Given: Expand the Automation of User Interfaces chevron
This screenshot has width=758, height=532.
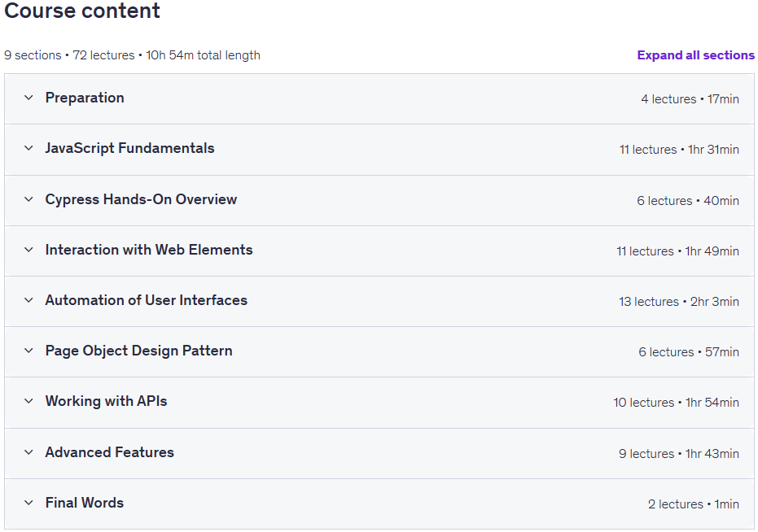Looking at the screenshot, I should 29,300.
